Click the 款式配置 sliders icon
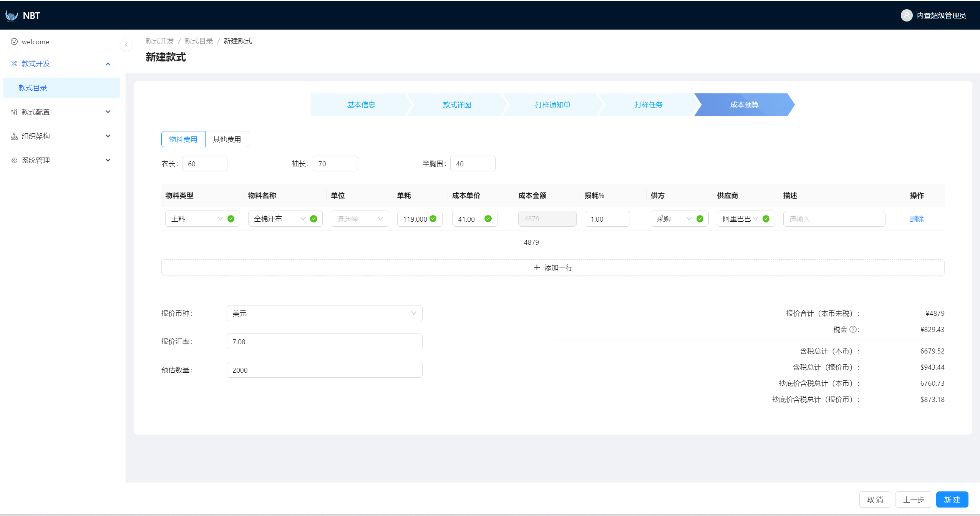This screenshot has height=516, width=980. 14,112
